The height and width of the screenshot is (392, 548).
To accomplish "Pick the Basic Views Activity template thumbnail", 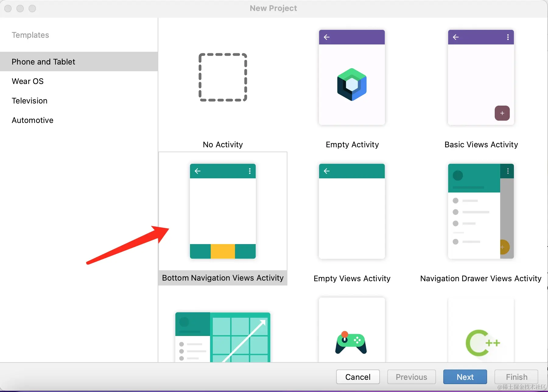I will click(481, 77).
